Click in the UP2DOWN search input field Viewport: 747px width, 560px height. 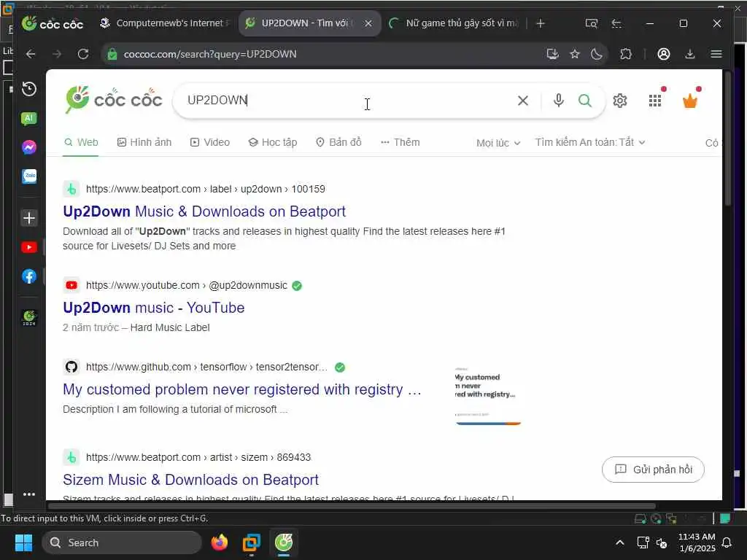[348, 101]
